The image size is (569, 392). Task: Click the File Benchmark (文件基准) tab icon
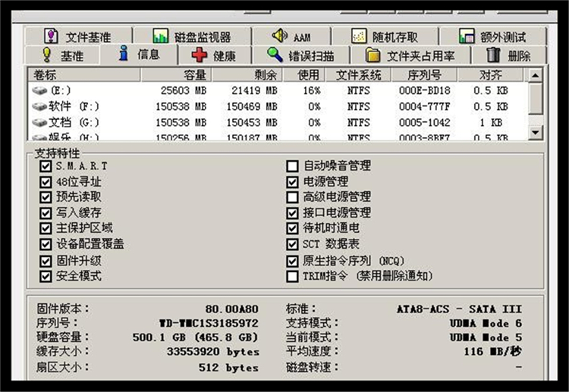point(51,36)
